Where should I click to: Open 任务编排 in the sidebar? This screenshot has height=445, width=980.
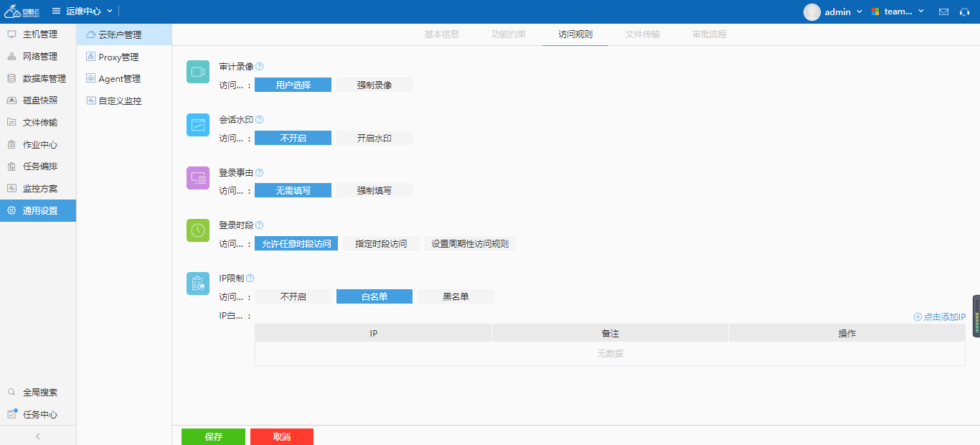click(x=38, y=167)
